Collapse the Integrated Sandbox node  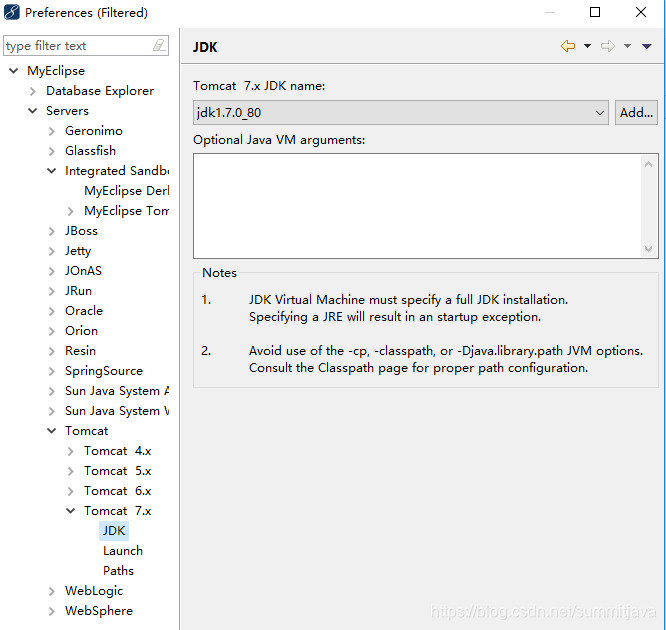(x=51, y=171)
